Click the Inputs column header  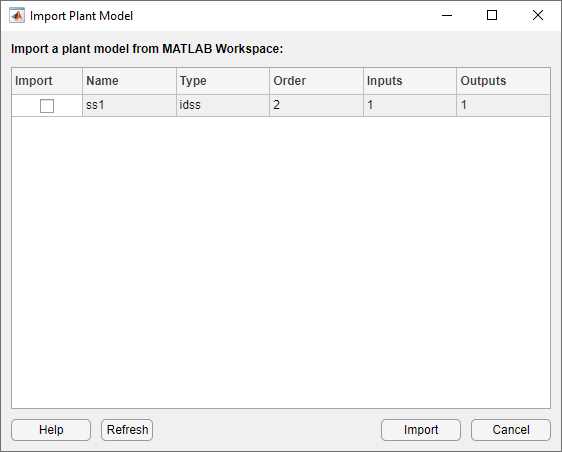(x=410, y=81)
